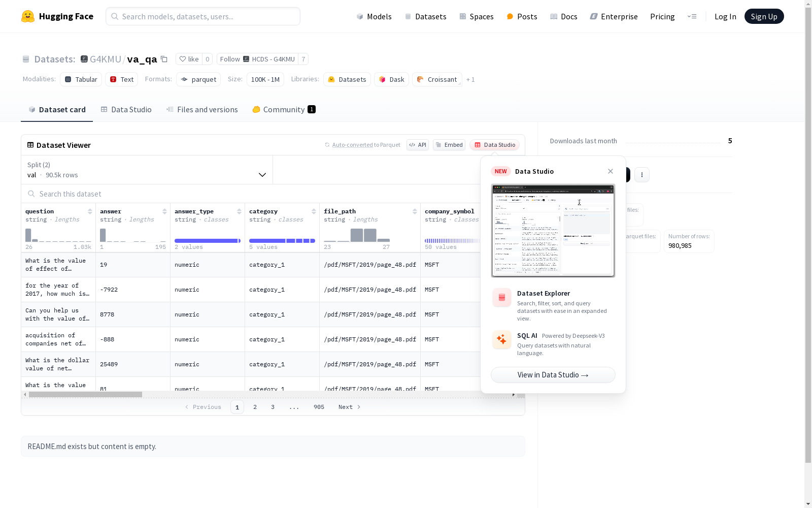Select the Croissant library tag
Screen dimensions: 812x508
437,79
